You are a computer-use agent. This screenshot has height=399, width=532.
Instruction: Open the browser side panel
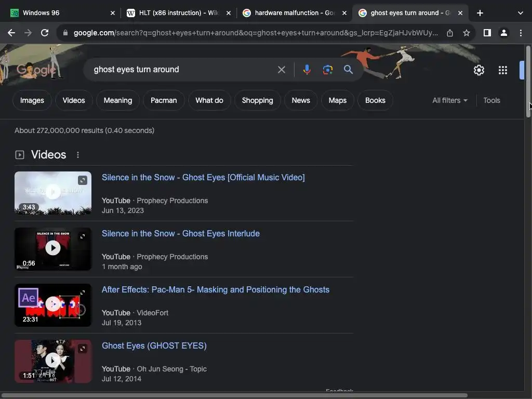click(x=487, y=33)
